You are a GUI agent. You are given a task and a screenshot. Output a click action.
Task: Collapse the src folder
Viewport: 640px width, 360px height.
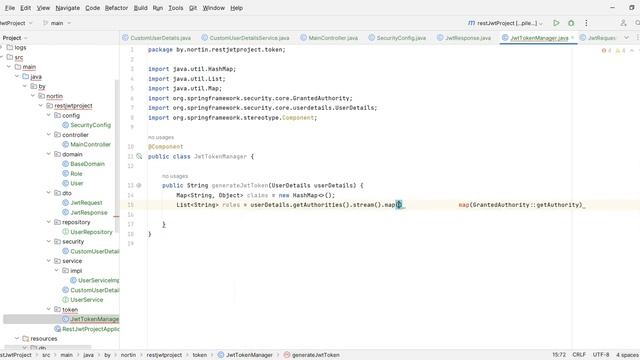point(2,57)
